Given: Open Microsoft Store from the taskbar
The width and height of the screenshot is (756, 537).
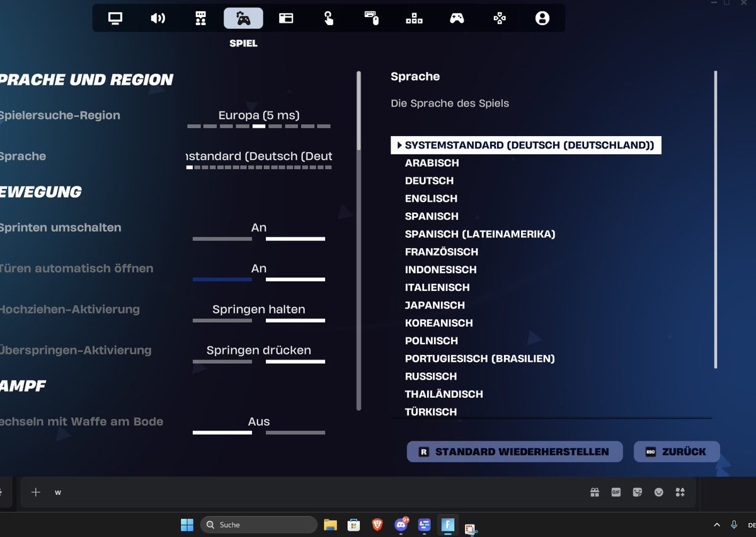Looking at the screenshot, I should point(353,524).
